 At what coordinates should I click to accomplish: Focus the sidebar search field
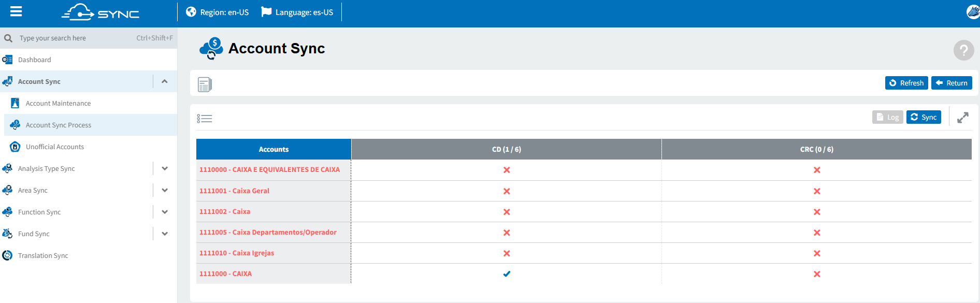[x=89, y=38]
